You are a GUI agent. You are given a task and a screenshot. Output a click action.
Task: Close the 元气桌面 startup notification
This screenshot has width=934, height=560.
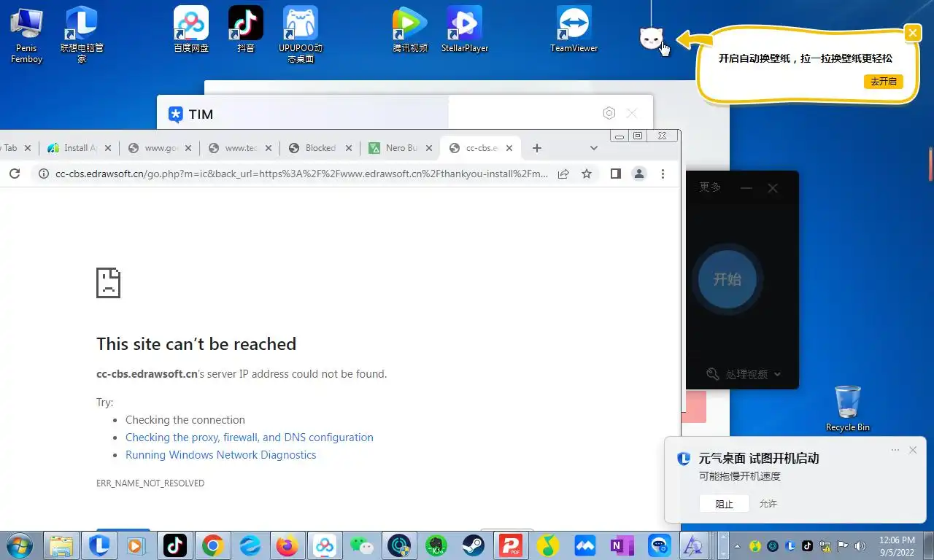[913, 450]
